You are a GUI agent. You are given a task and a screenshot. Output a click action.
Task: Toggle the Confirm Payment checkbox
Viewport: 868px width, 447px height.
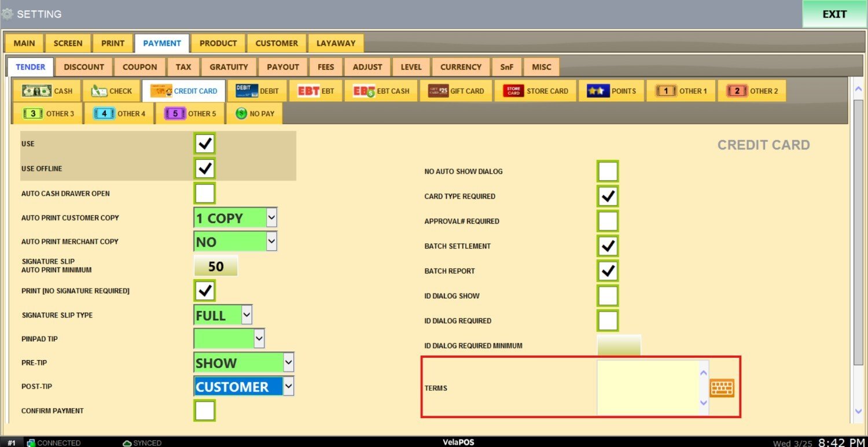coord(205,411)
